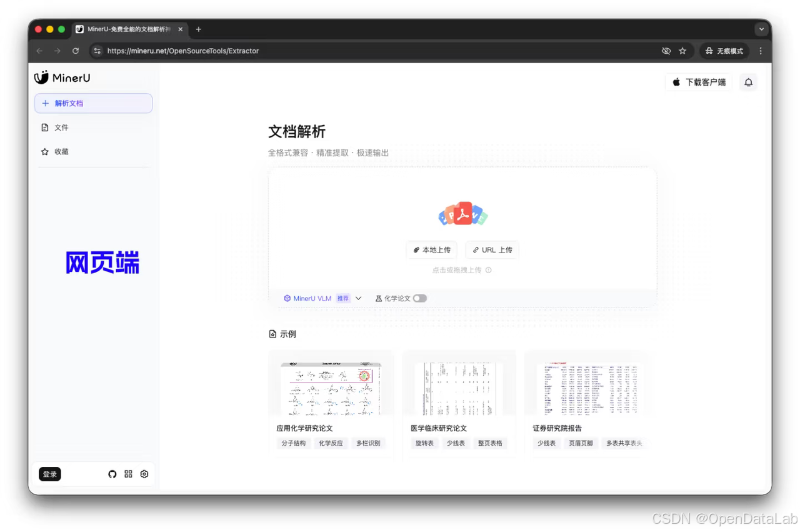
Task: Click the 文档解析 heading
Action: click(297, 131)
